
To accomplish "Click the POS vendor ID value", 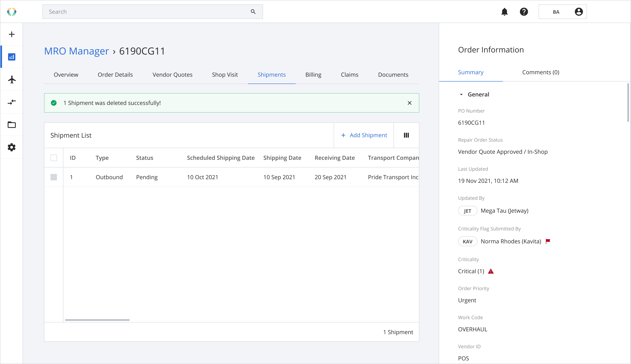I will pyautogui.click(x=463, y=359).
